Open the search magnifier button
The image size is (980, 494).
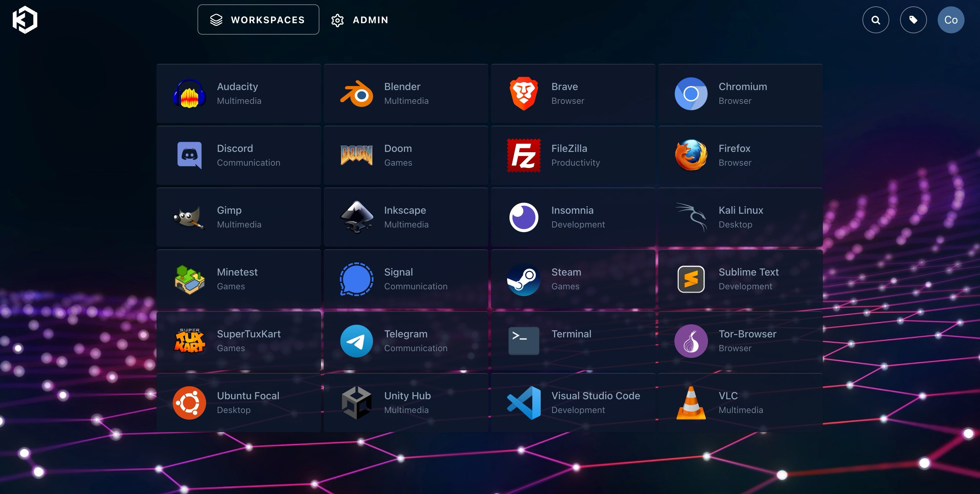[875, 20]
